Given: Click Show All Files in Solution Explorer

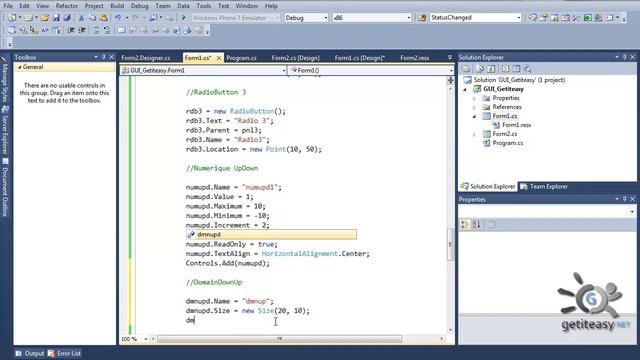Looking at the screenshot, I should pos(480,69).
